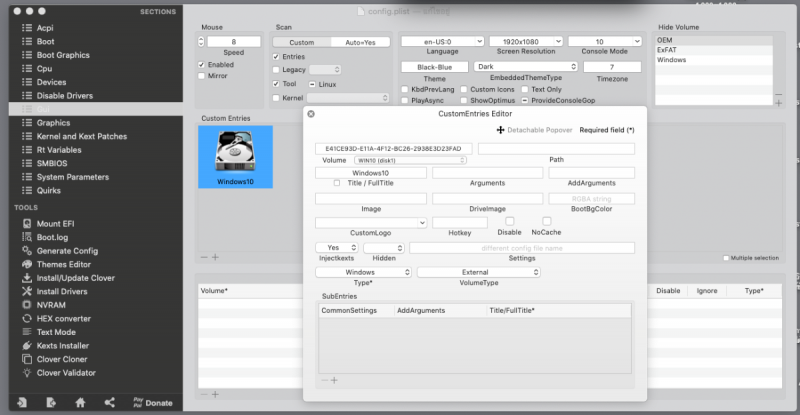Screen dimensions: 800x415
Task: Click the Detachable Popover icon
Action: pyautogui.click(x=501, y=130)
